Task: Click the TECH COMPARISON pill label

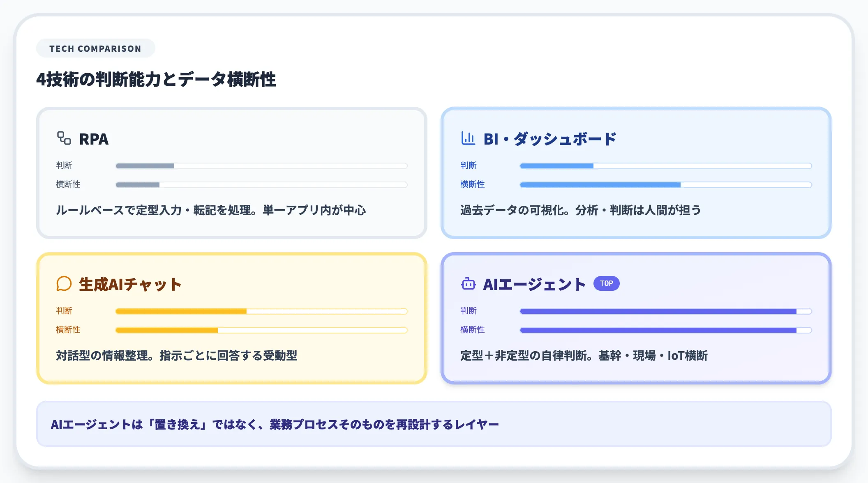Action: point(95,48)
